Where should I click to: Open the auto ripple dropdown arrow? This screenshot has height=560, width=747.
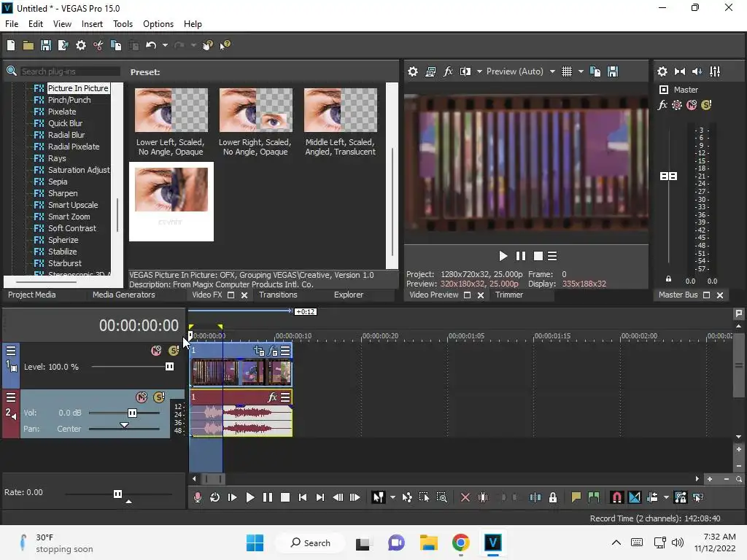pyautogui.click(x=666, y=497)
